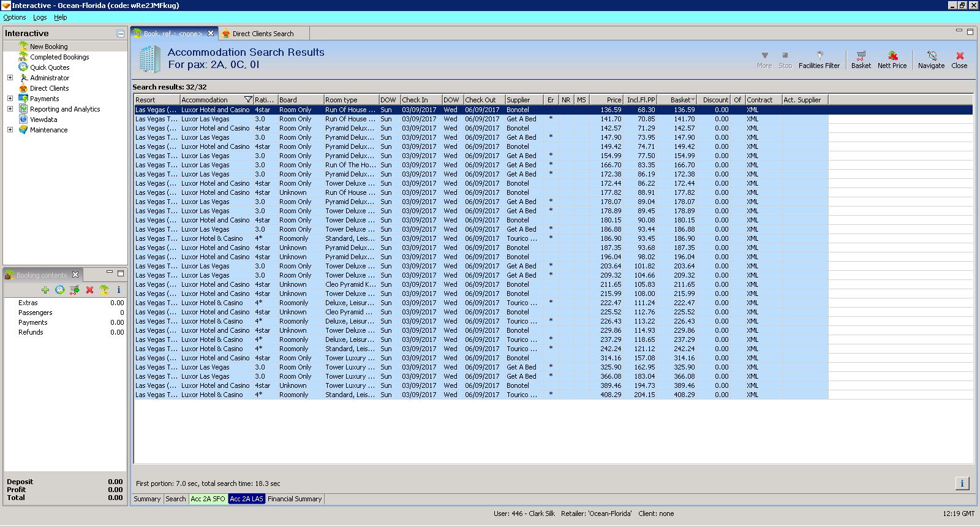Open the Logs menu
Image resolution: width=980 pixels, height=527 pixels.
coord(40,17)
